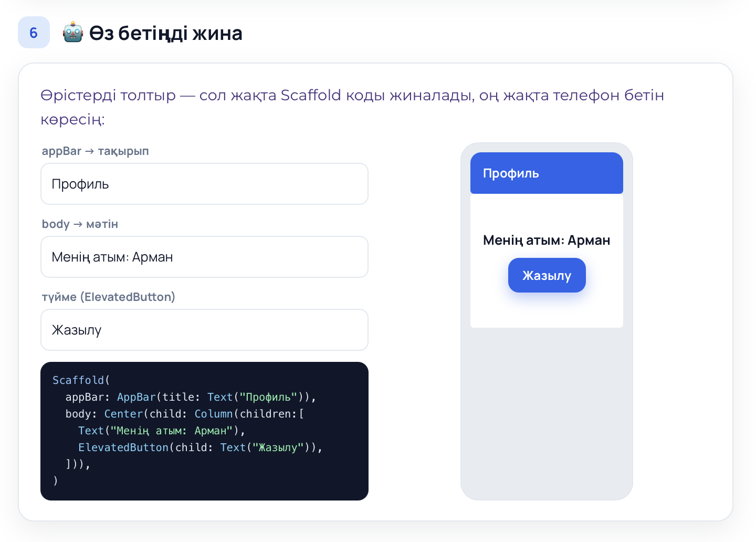Click the ElevatedButton label input containing Жазылу
756x542 pixels.
pyautogui.click(x=204, y=330)
